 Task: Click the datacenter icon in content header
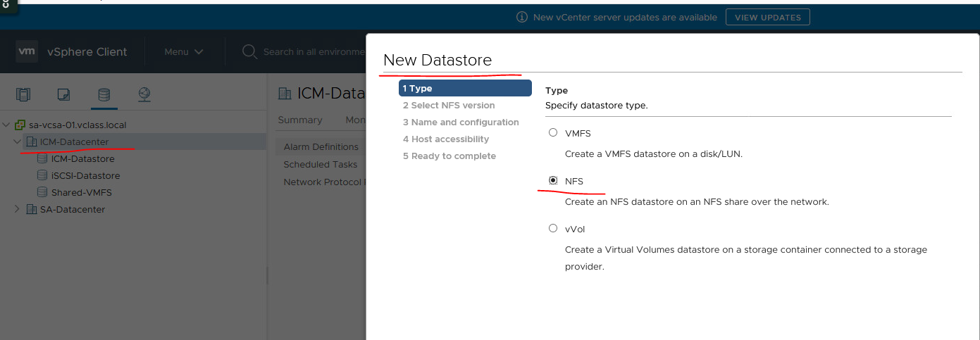coord(285,94)
